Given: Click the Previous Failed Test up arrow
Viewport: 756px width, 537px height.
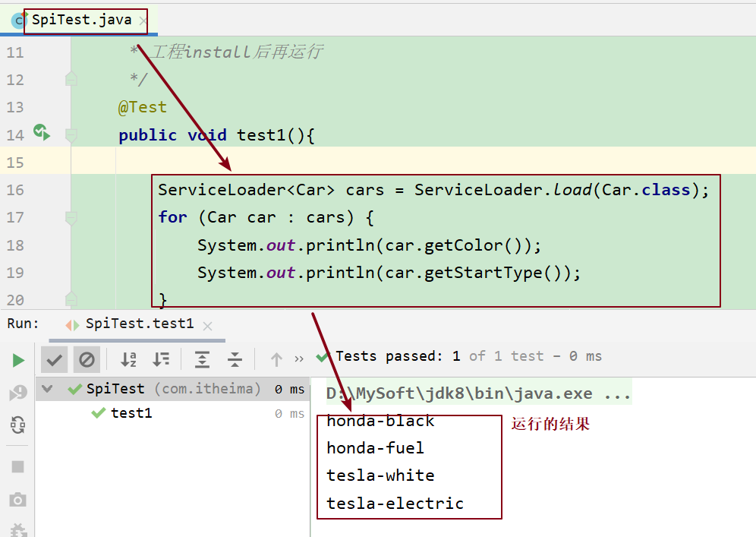Looking at the screenshot, I should tap(276, 359).
